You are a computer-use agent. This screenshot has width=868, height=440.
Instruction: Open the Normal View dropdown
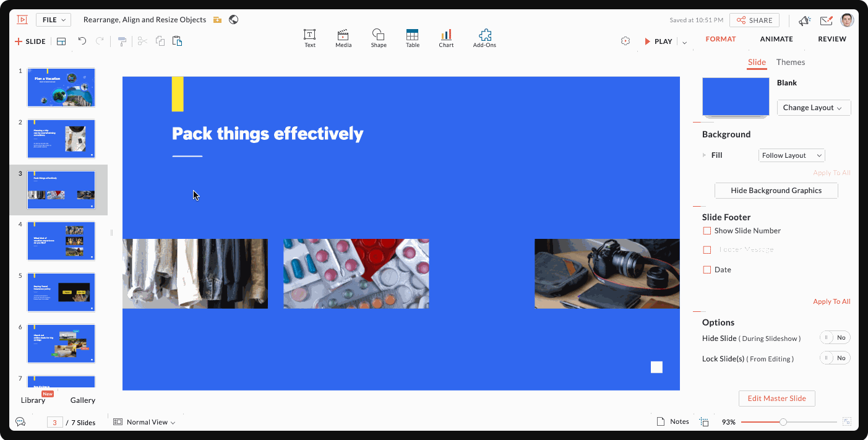coord(144,422)
